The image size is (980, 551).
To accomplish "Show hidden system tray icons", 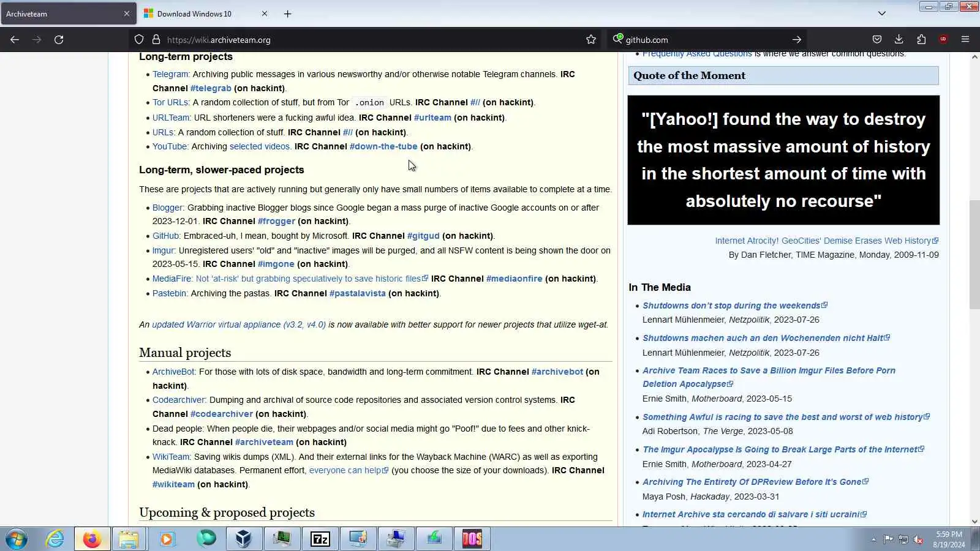I will coord(873,539).
